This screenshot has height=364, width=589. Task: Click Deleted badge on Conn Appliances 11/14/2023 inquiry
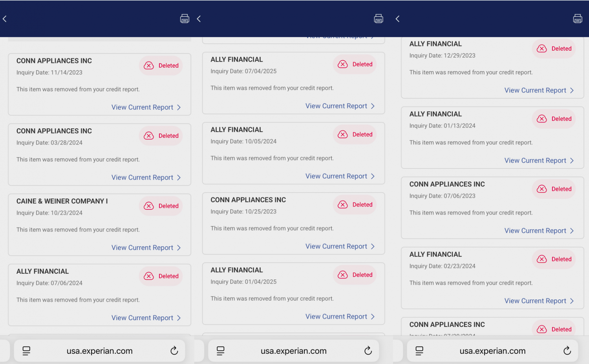(161, 66)
